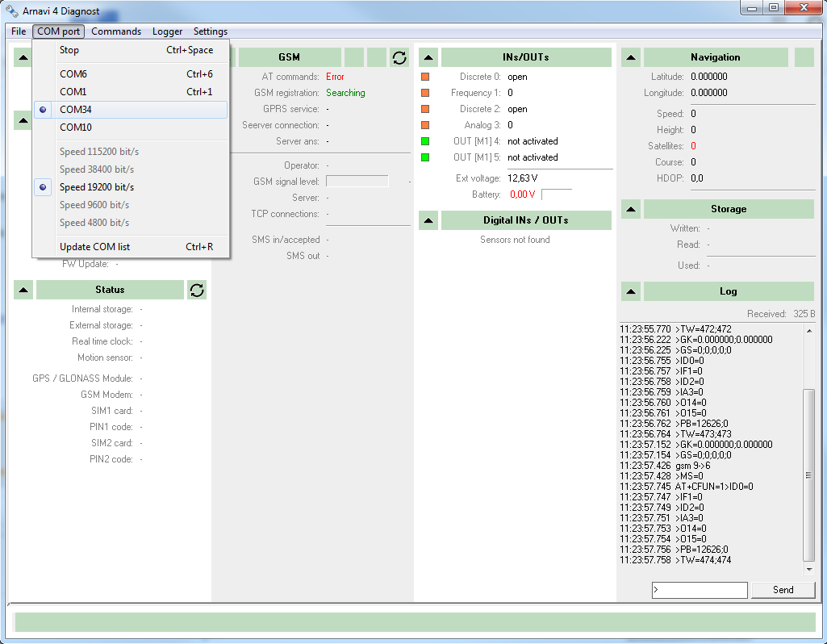Choose Speed 4800 bit/s

[131, 223]
